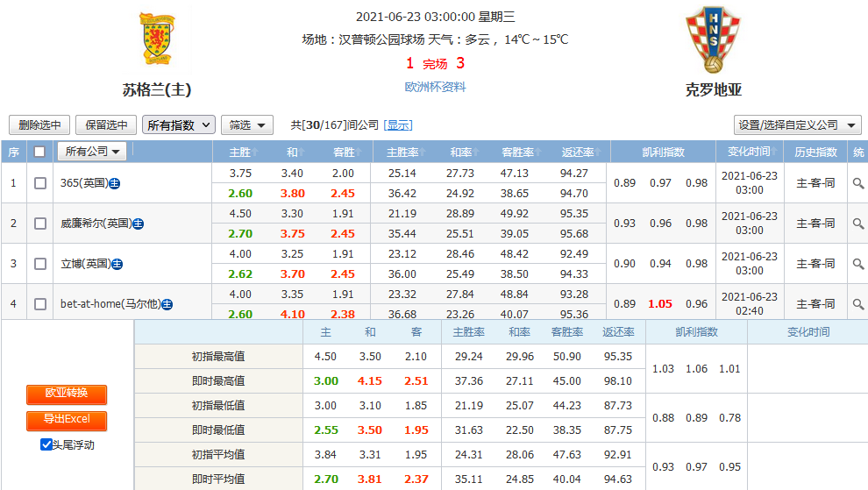The height and width of the screenshot is (490, 868).
Task: Open the 欧洲杯资料 link
Action: [x=435, y=87]
